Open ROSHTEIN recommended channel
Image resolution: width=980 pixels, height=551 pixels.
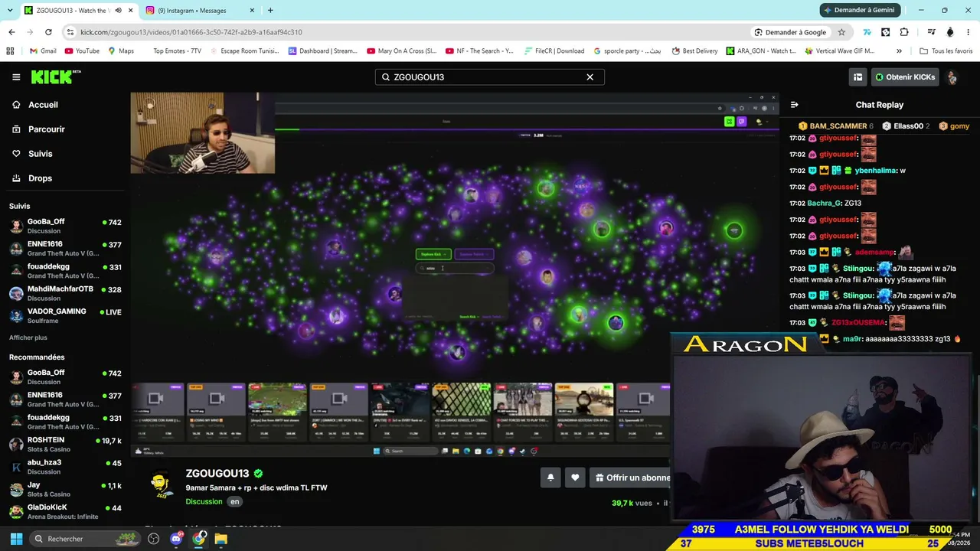(x=65, y=444)
